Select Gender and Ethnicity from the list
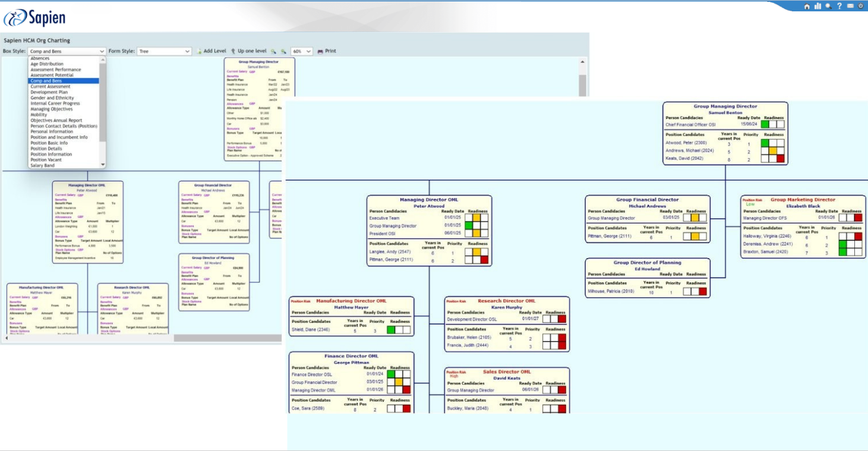 (52, 98)
